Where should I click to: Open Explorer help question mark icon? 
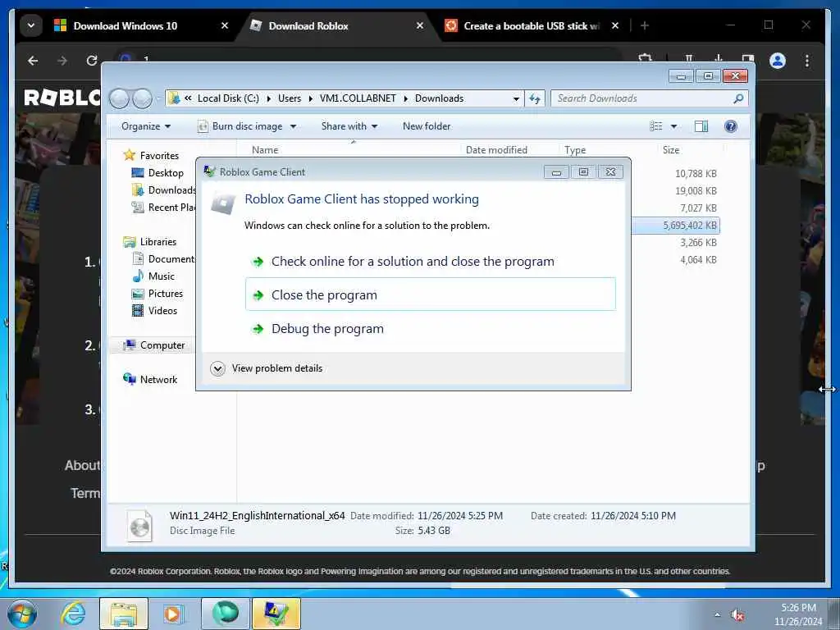[x=731, y=126]
